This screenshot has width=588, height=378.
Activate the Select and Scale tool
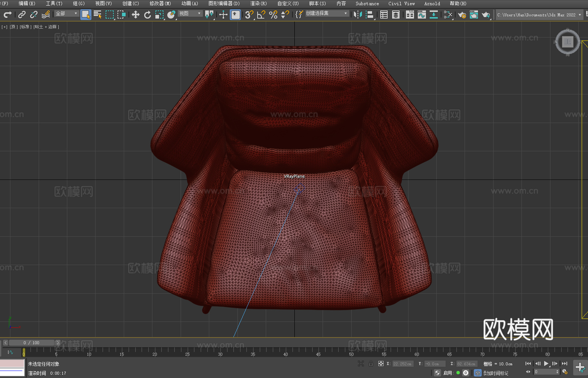[x=159, y=14]
